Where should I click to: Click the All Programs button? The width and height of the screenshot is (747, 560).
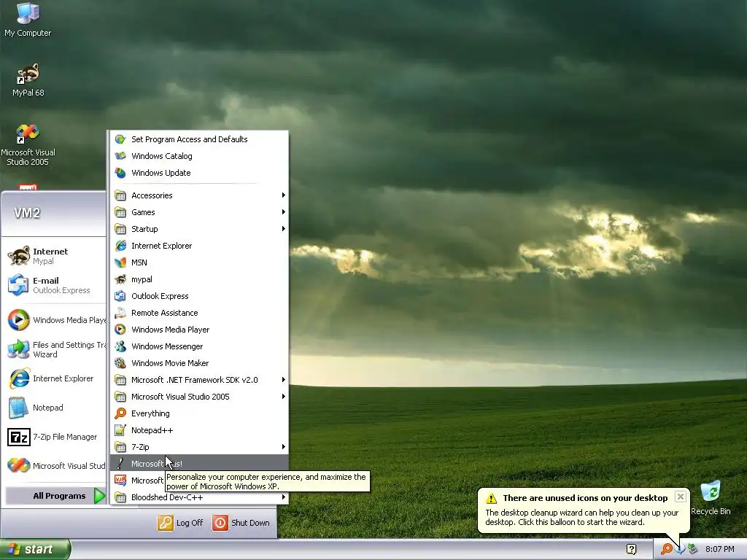click(55, 496)
